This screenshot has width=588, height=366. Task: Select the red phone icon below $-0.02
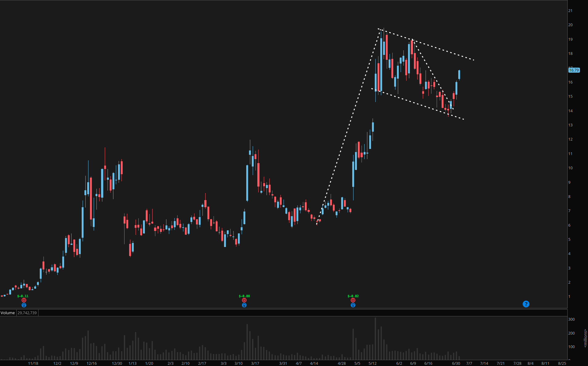click(353, 300)
